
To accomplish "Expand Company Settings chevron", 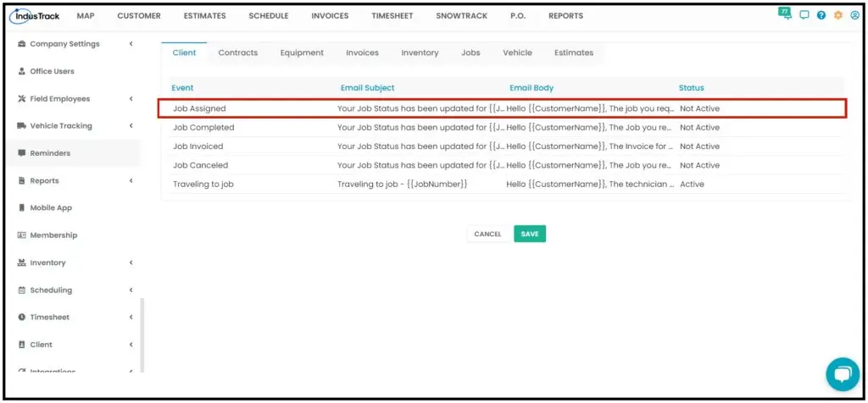I will pyautogui.click(x=131, y=44).
